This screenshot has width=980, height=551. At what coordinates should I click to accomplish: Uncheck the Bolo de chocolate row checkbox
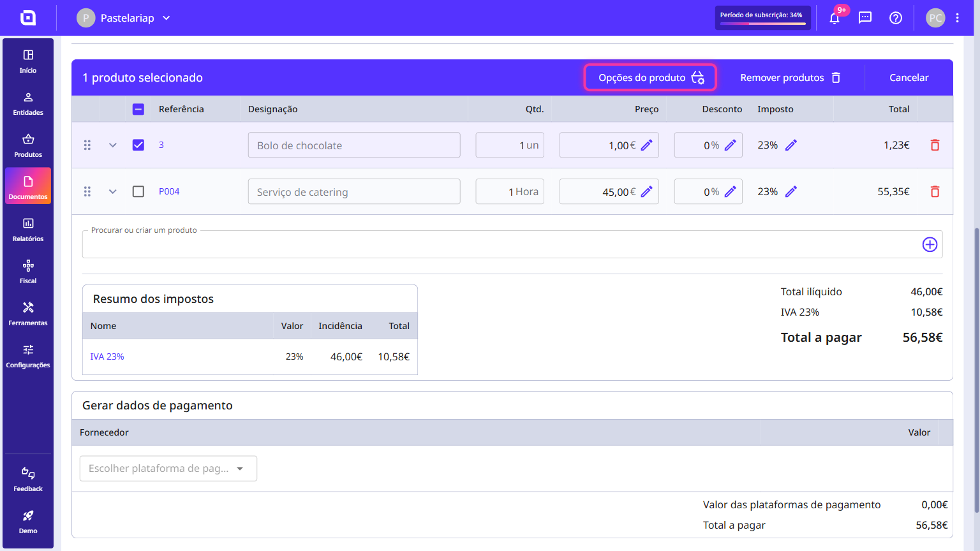(x=138, y=145)
